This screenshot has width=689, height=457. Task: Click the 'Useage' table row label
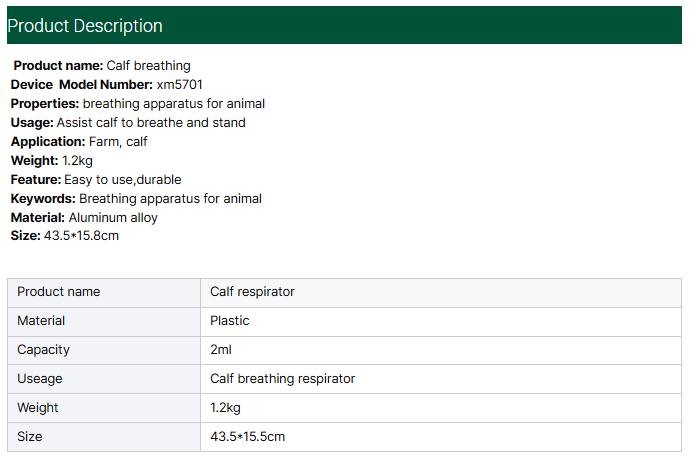click(x=40, y=379)
